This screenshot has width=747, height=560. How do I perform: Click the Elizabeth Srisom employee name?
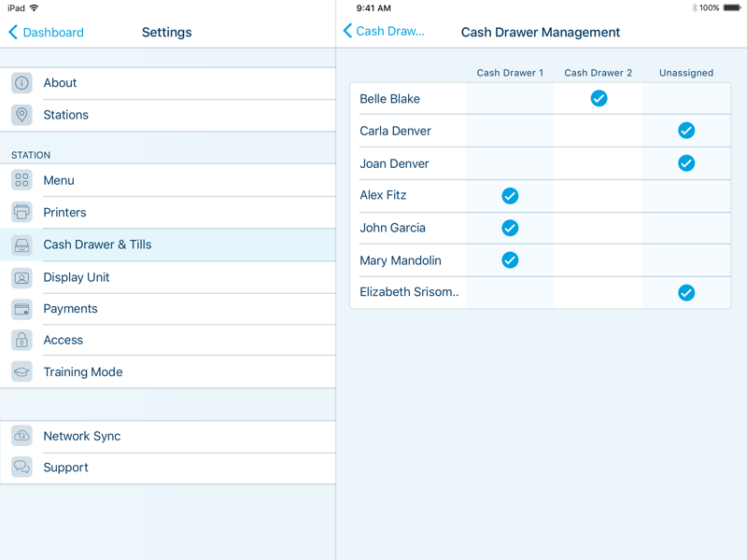coord(409,292)
